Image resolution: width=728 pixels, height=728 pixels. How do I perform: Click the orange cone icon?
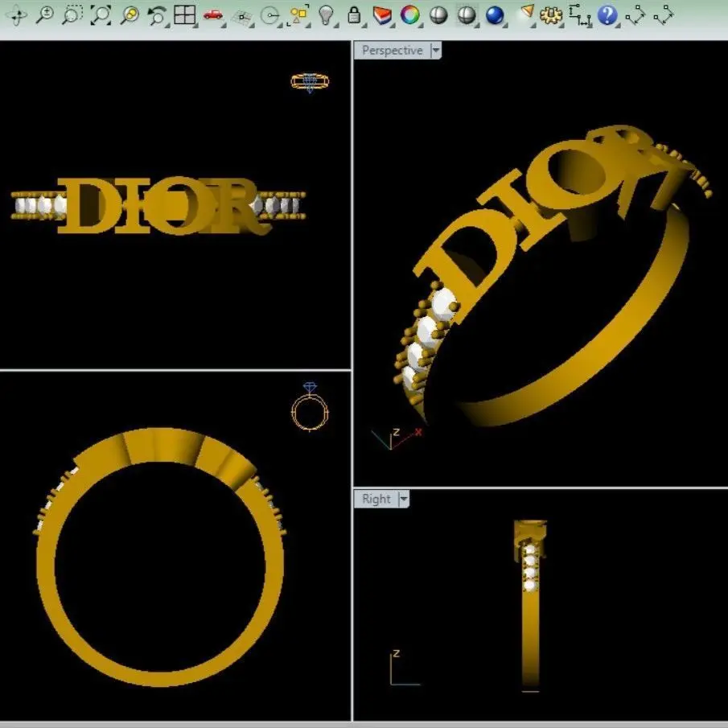coord(527,12)
